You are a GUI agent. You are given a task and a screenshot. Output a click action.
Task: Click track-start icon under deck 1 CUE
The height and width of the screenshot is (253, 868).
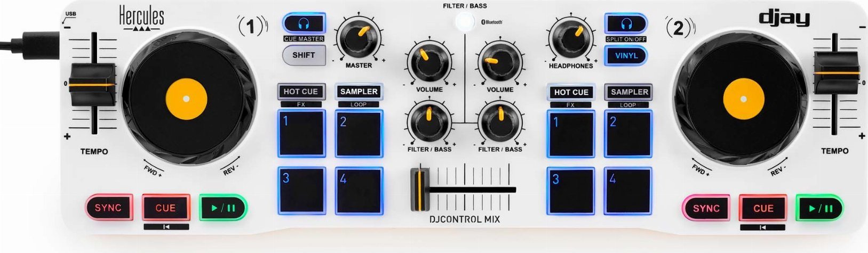(x=166, y=227)
